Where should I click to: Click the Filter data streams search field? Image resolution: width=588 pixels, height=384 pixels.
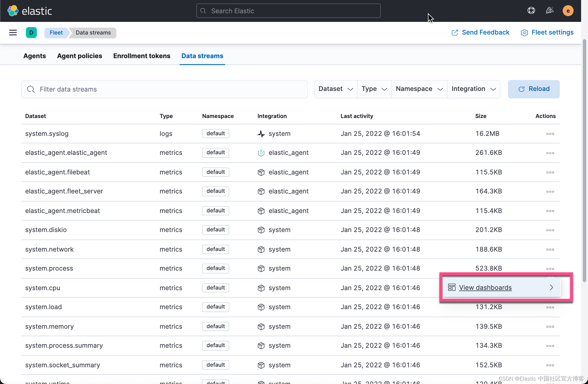pos(164,89)
